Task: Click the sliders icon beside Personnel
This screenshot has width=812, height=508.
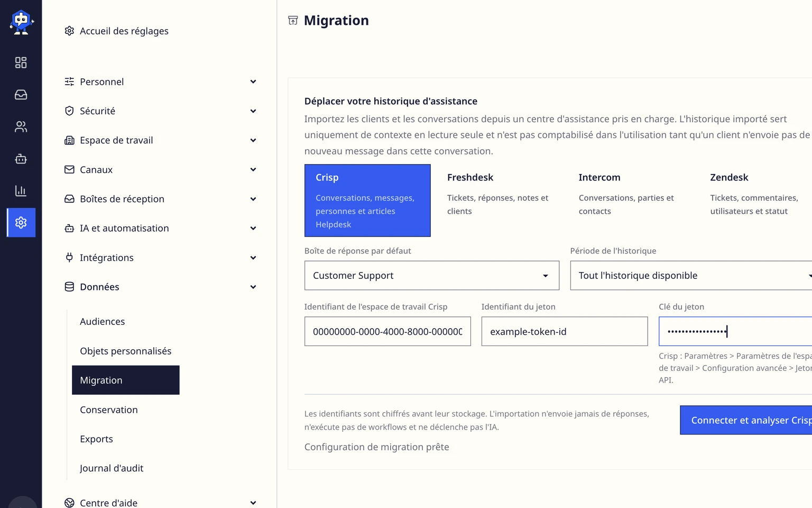Action: tap(69, 81)
